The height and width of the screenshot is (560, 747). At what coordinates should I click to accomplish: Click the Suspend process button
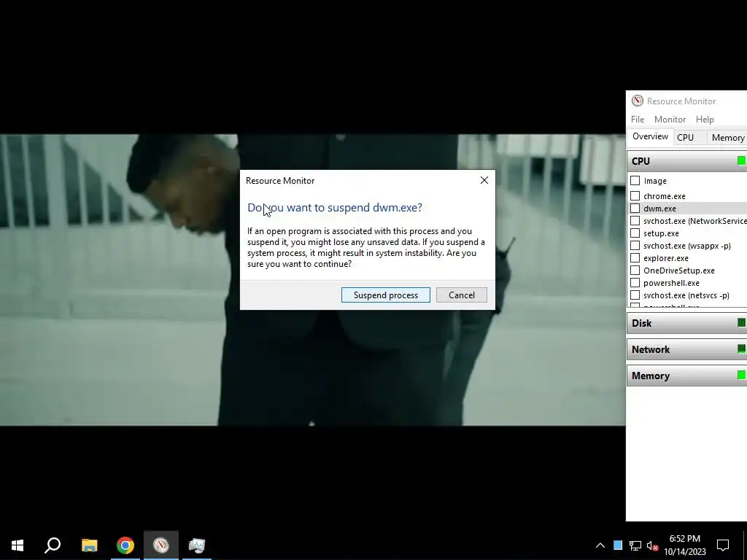pos(385,295)
